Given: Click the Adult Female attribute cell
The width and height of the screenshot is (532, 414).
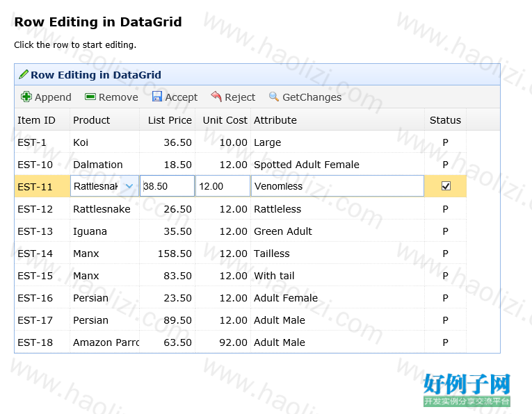Looking at the screenshot, I should pos(337,297).
